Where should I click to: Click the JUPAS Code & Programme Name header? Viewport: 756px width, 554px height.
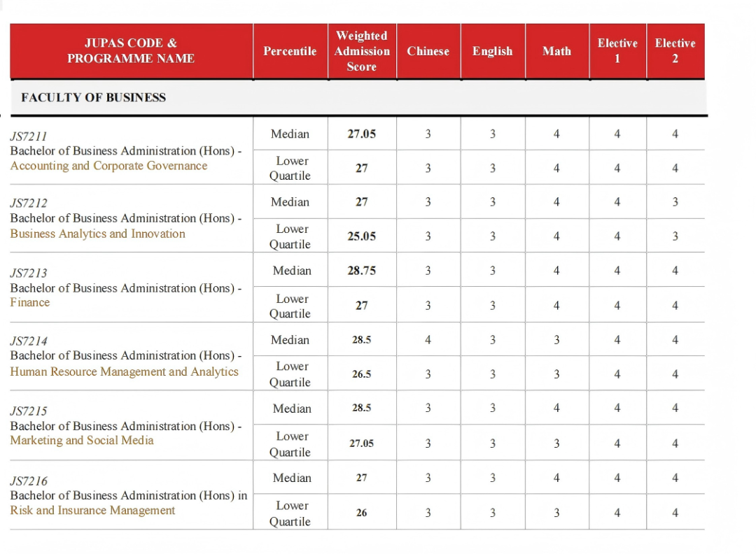click(131, 51)
